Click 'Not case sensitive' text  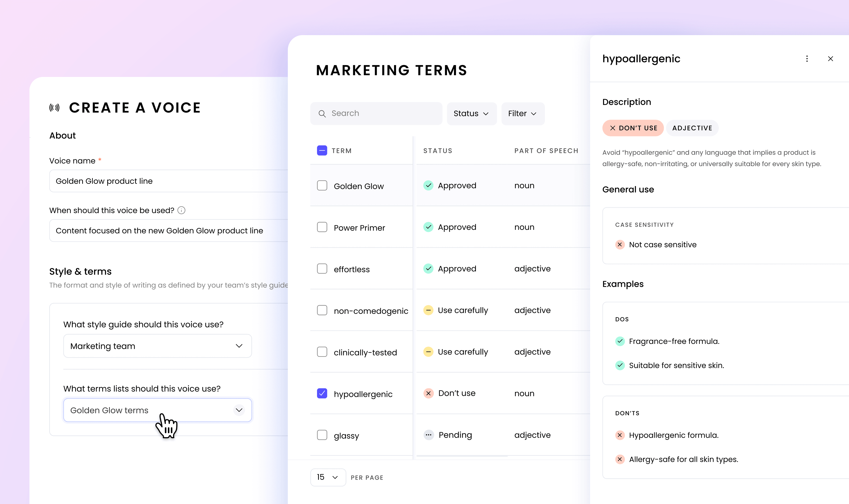662,245
